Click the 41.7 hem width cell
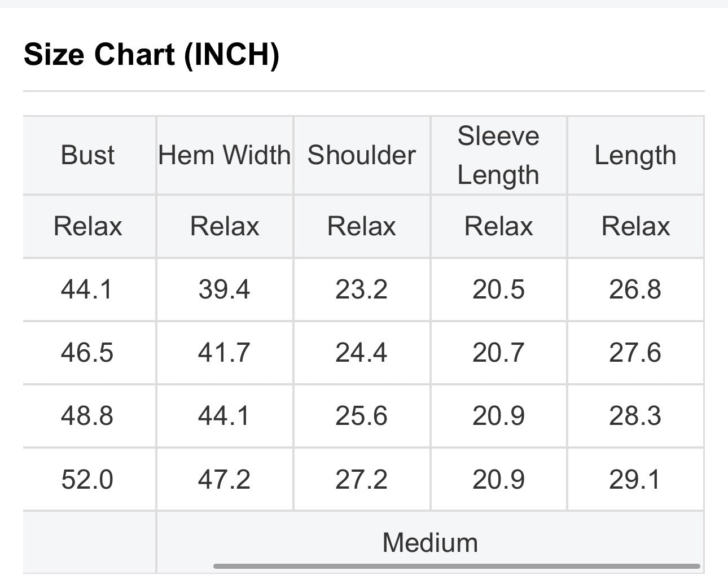The width and height of the screenshot is (728, 588). [x=225, y=353]
